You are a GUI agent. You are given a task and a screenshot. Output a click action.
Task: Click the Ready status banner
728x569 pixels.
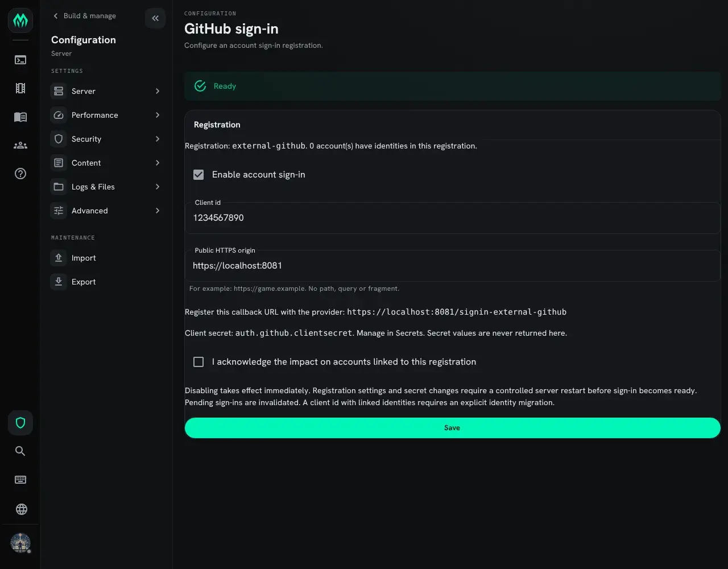(453, 86)
